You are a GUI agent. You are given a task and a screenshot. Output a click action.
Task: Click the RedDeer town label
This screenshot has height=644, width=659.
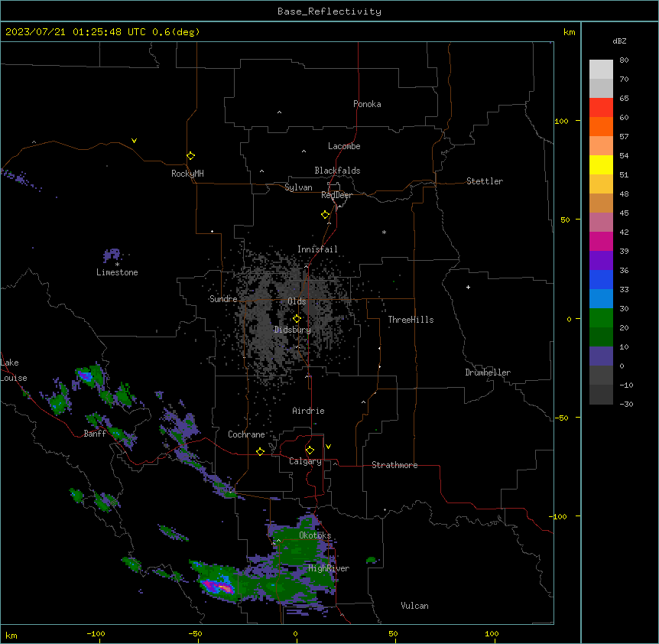pos(336,195)
